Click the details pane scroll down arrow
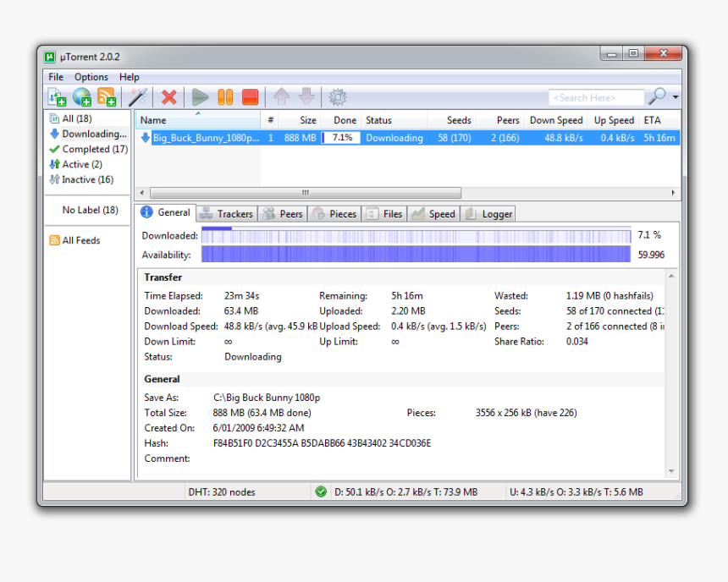Viewport: 728px width, 582px height. pos(671,471)
